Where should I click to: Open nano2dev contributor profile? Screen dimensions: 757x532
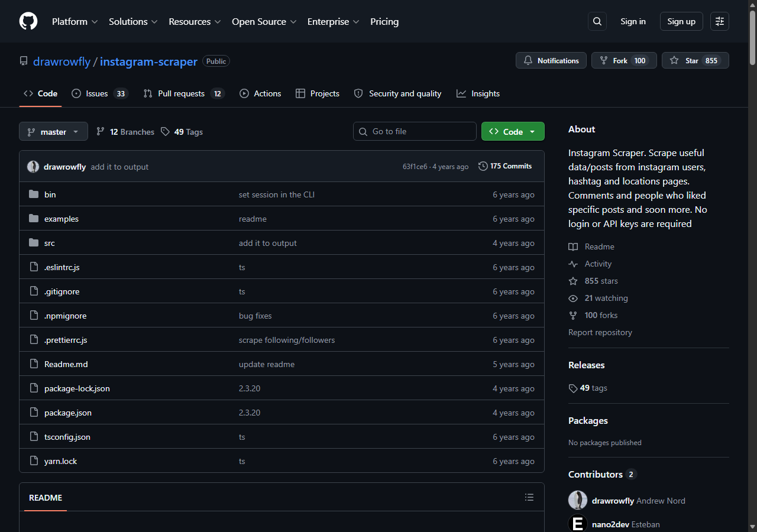click(610, 524)
